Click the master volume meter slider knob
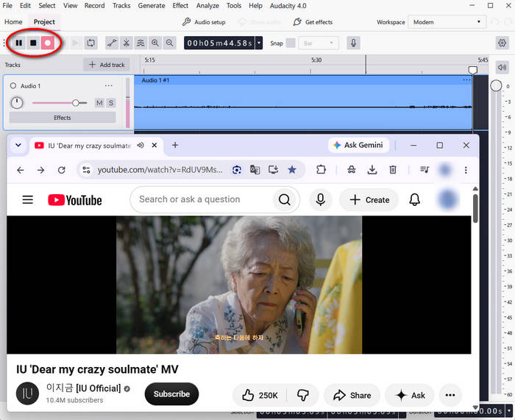Image resolution: width=515 pixels, height=420 pixels. [496, 86]
